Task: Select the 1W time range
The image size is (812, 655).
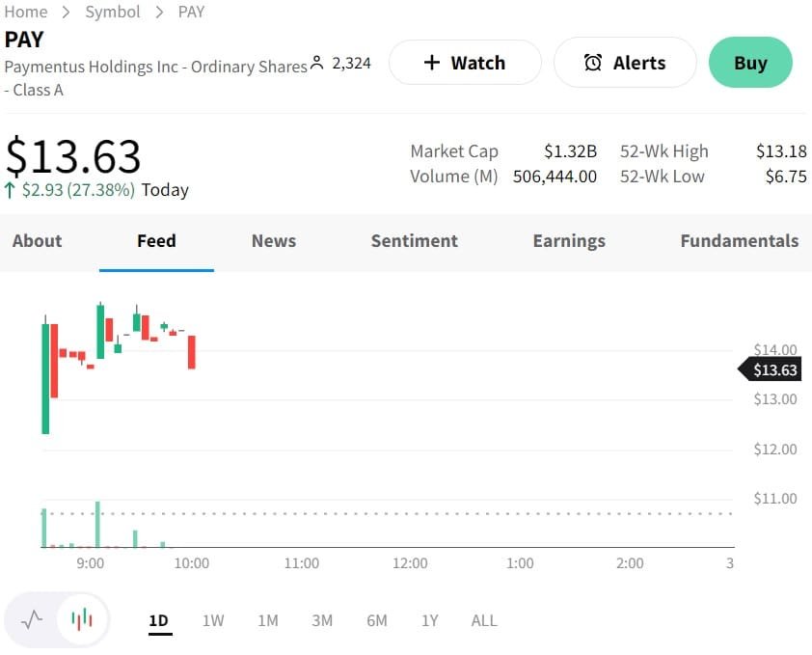Action: point(213,620)
